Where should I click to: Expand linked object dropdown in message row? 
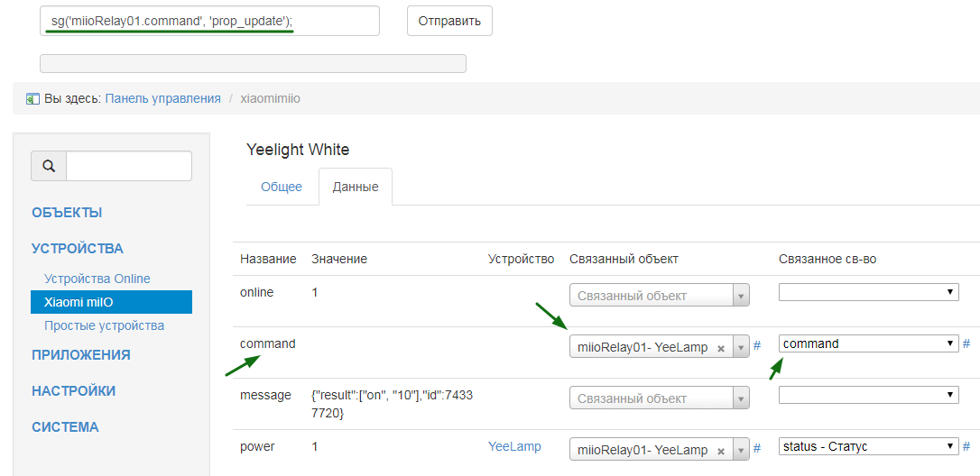tap(659, 398)
